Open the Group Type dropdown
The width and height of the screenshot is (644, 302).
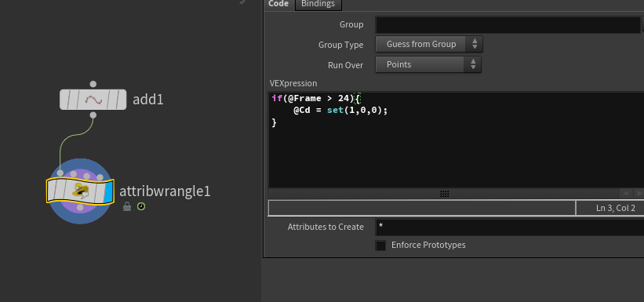pos(429,45)
